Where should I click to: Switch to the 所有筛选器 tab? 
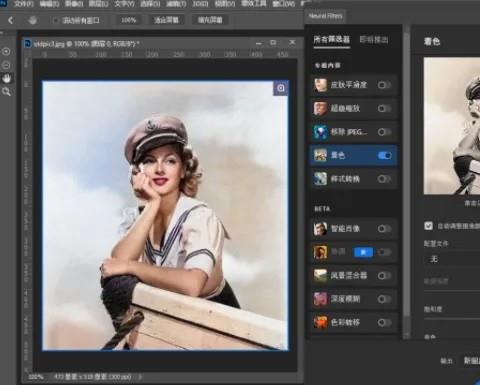pyautogui.click(x=332, y=40)
